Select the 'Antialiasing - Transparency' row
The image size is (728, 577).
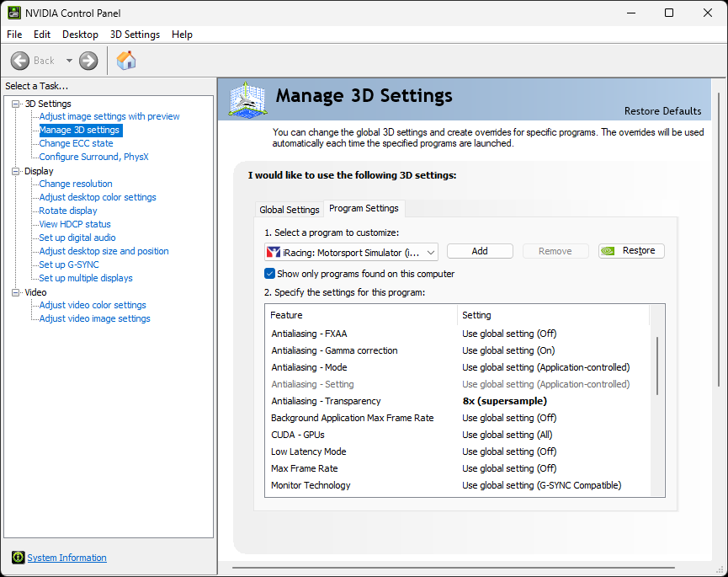[457, 401]
